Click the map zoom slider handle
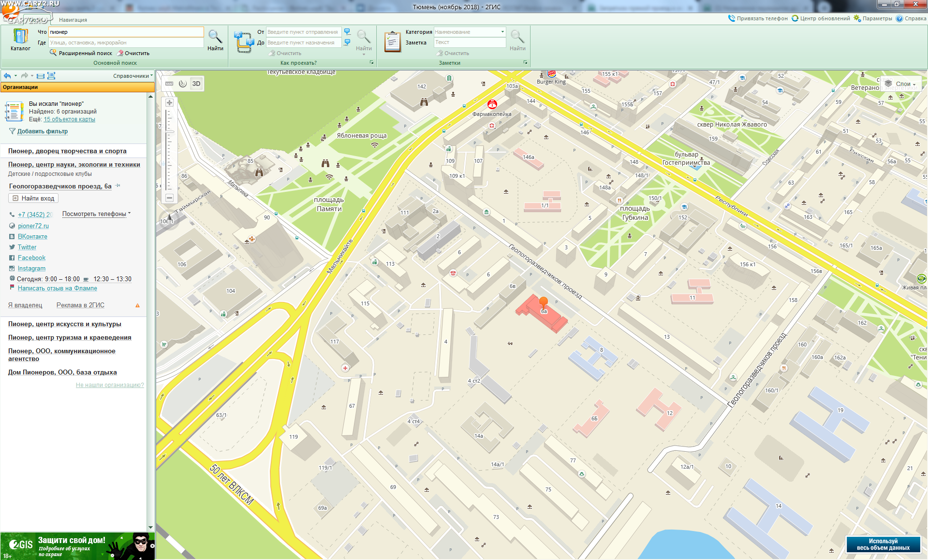The width and height of the screenshot is (928, 560). point(169,131)
